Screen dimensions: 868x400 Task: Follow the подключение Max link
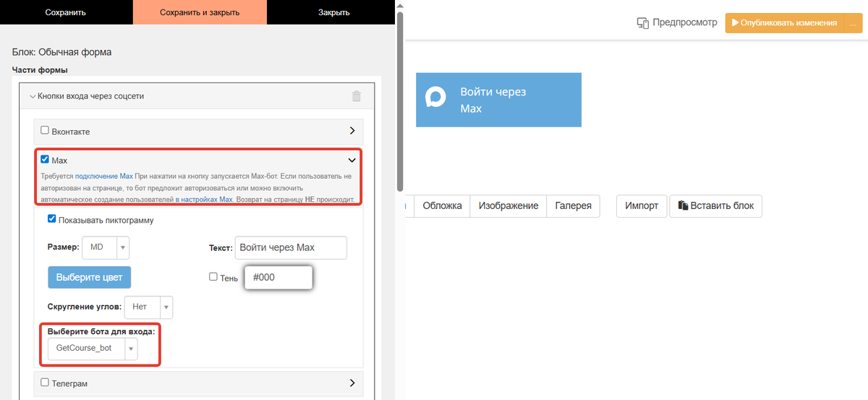[104, 176]
